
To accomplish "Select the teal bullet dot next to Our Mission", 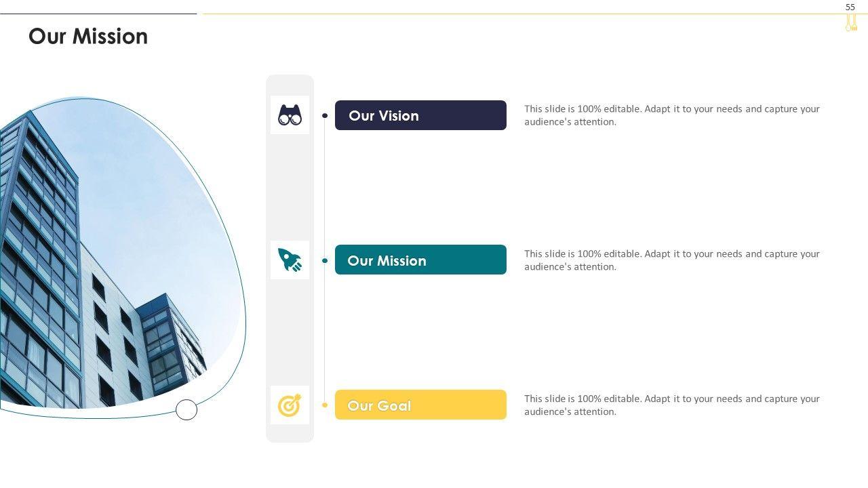I will pyautogui.click(x=325, y=260).
